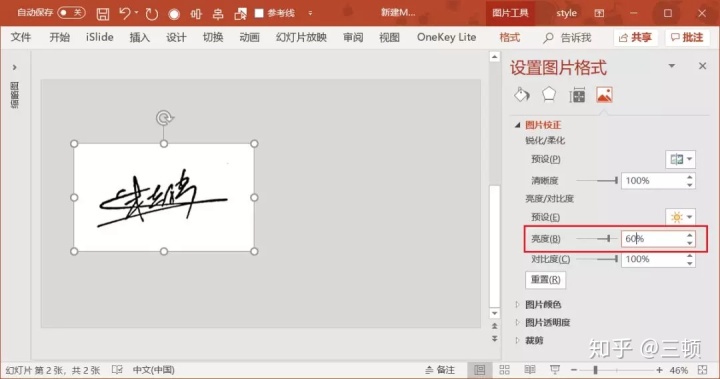Image resolution: width=720 pixels, height=379 pixels.
Task: Open ribbon display options icon
Action: pos(599,13)
